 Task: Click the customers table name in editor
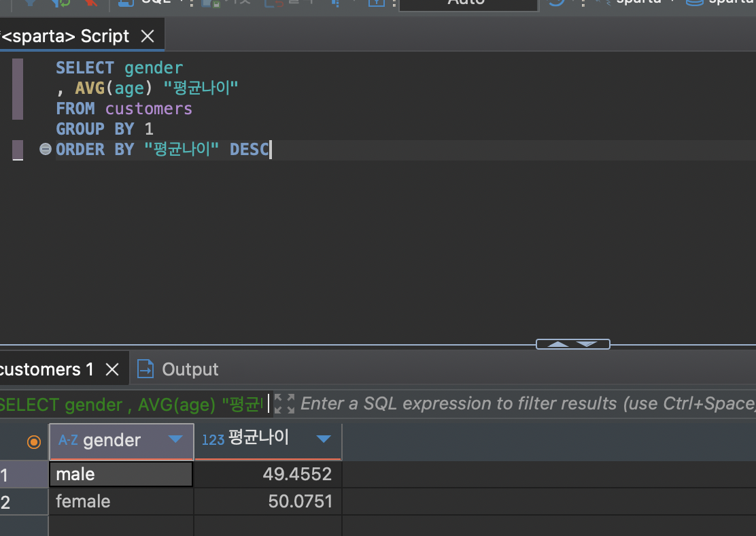pyautogui.click(x=148, y=109)
